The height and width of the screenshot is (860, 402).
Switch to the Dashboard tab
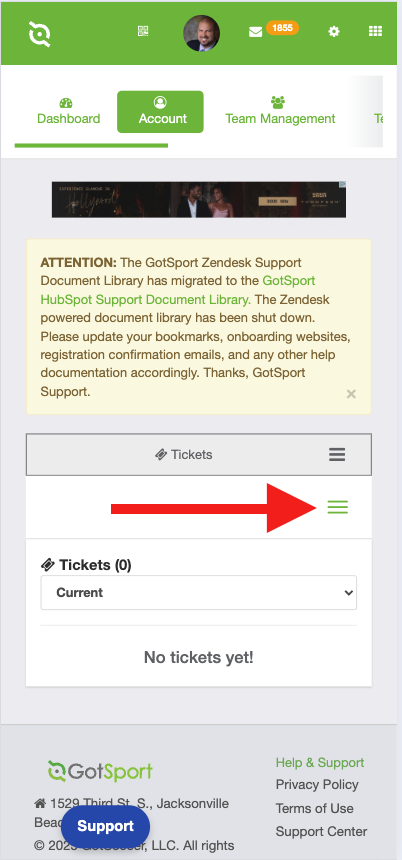pos(69,112)
